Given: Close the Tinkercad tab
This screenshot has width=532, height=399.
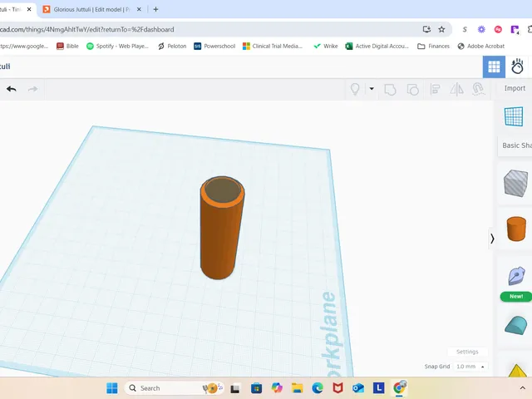Looking at the screenshot, I should point(29,9).
